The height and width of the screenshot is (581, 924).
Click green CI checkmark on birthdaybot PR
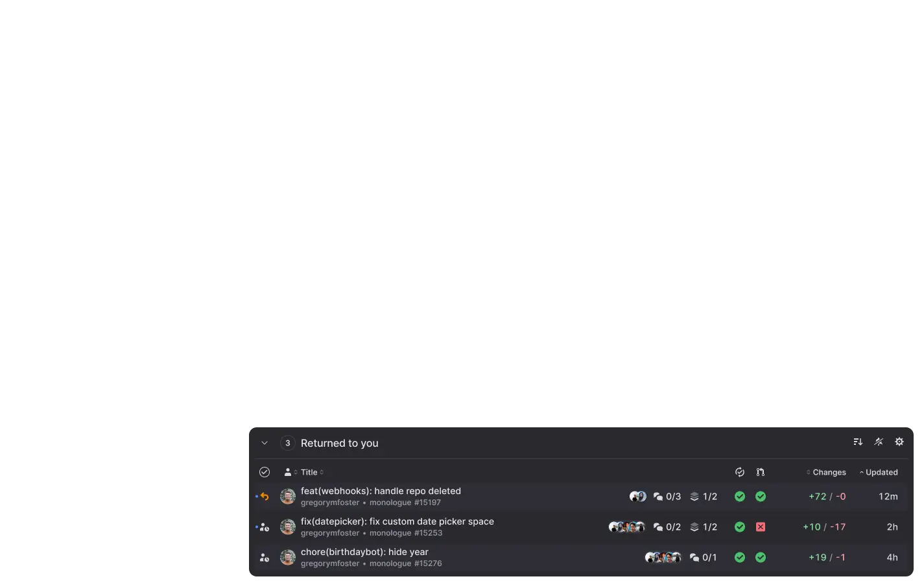pos(740,558)
